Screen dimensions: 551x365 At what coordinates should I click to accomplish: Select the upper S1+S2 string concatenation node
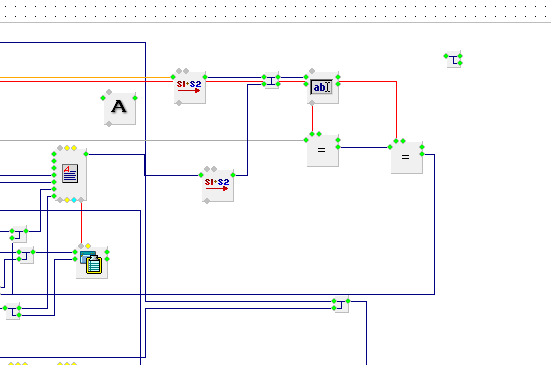tap(190, 87)
